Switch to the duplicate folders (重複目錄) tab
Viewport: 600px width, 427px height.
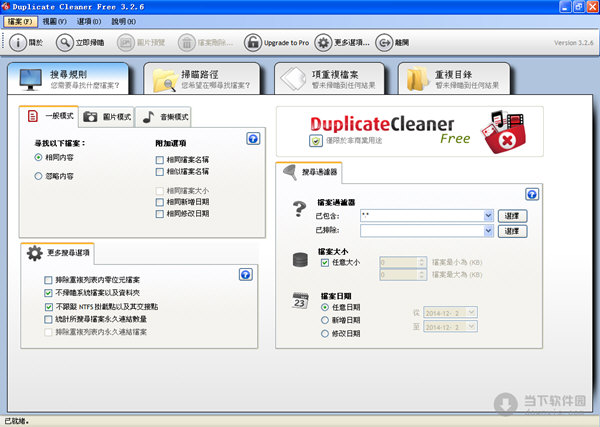[454, 79]
